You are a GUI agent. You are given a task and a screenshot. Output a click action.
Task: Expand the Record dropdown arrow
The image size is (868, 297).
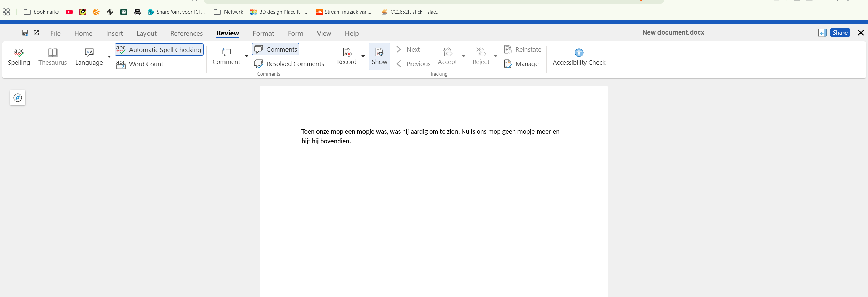363,56
